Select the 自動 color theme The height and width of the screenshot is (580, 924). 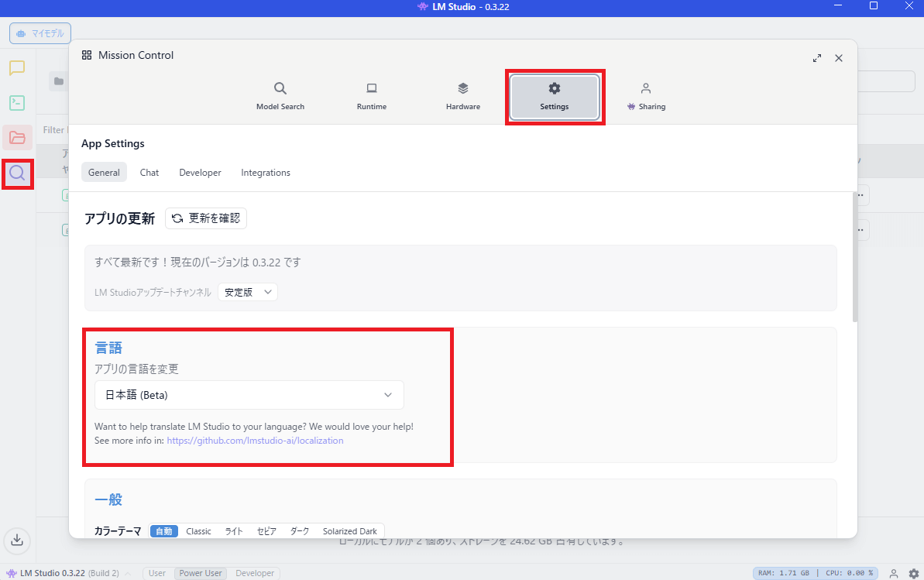point(164,531)
